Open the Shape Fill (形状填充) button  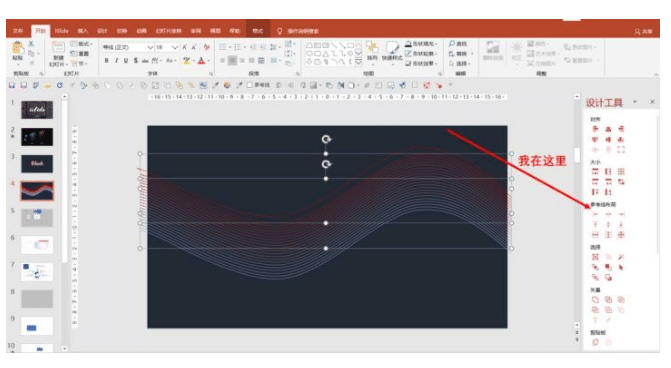pos(421,44)
